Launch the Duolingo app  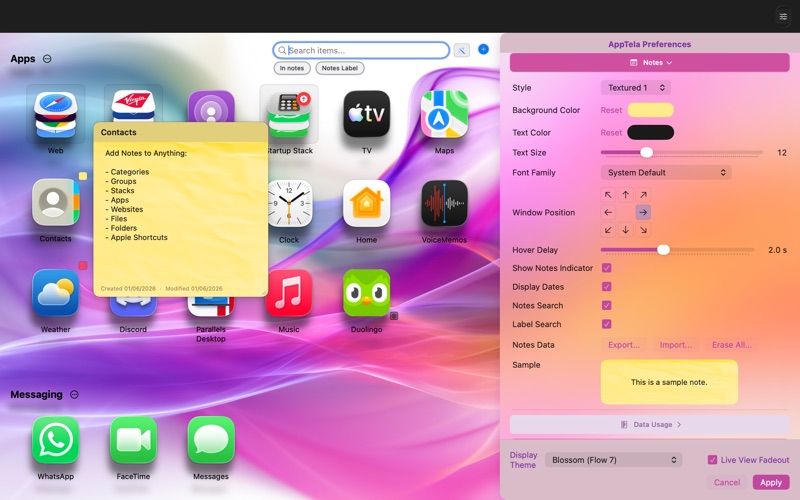coord(366,293)
